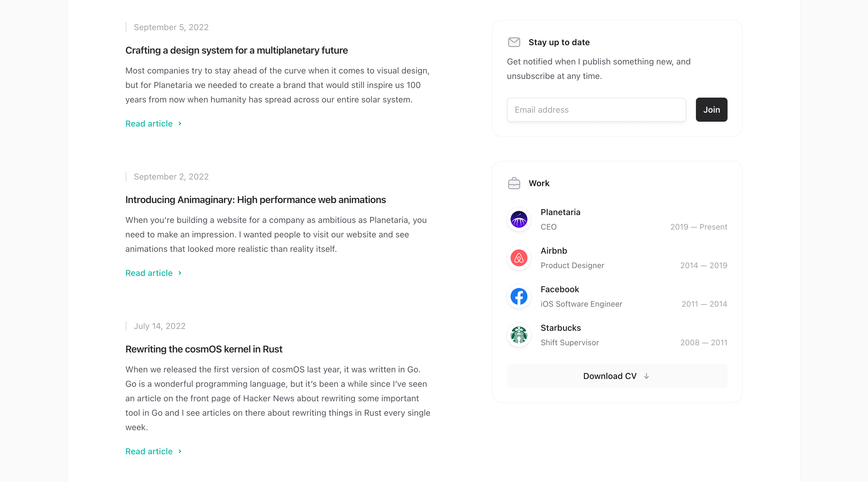The image size is (868, 482).
Task: Open the Introducing Animaginary article title
Action: pyautogui.click(x=255, y=199)
